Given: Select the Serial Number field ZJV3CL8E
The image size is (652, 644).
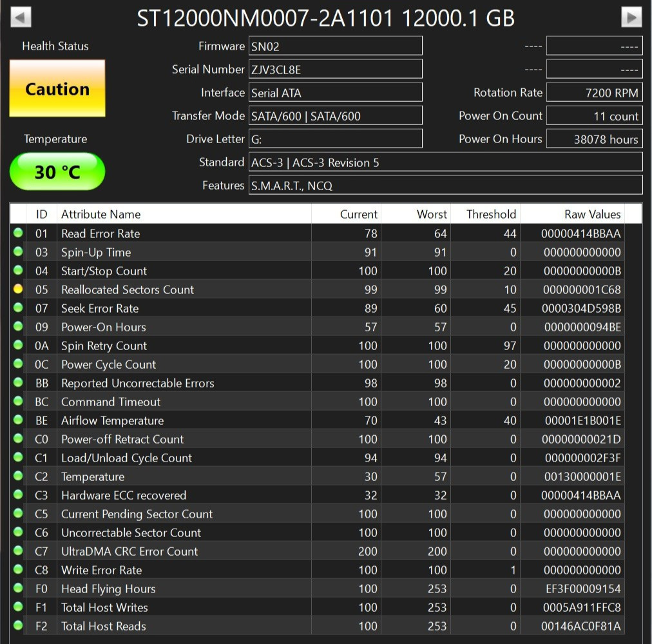Looking at the screenshot, I should pyautogui.click(x=336, y=69).
